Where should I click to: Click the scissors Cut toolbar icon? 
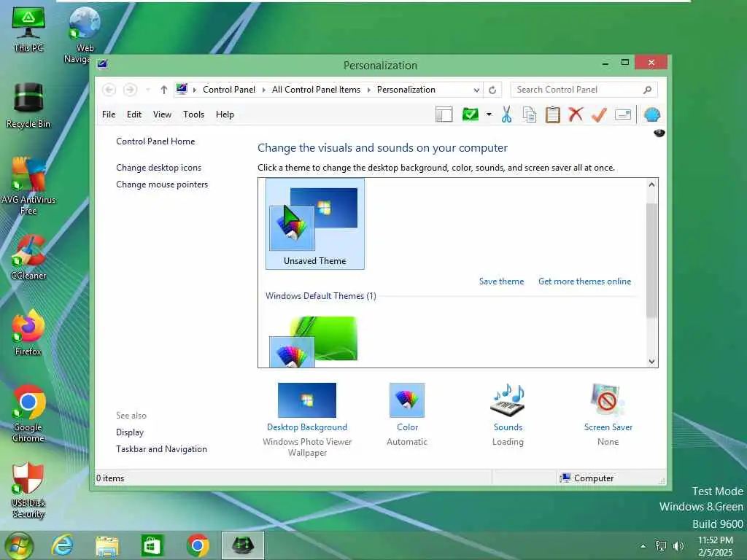click(x=506, y=114)
